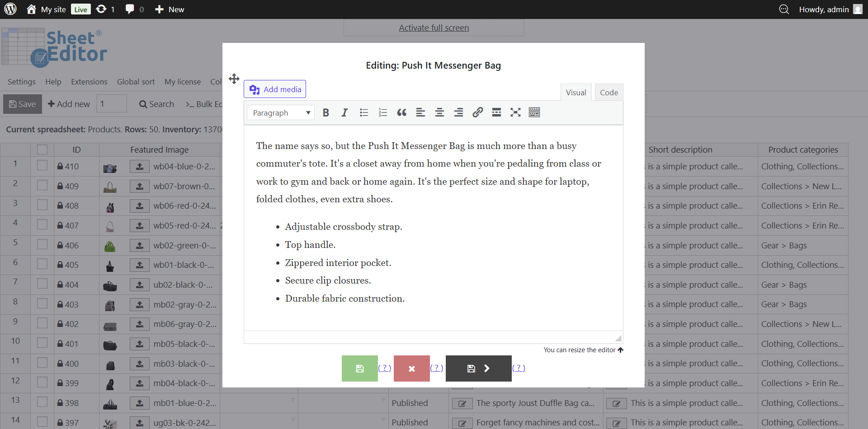Select checkbox for product row 410
The image size is (868, 429).
click(42, 165)
